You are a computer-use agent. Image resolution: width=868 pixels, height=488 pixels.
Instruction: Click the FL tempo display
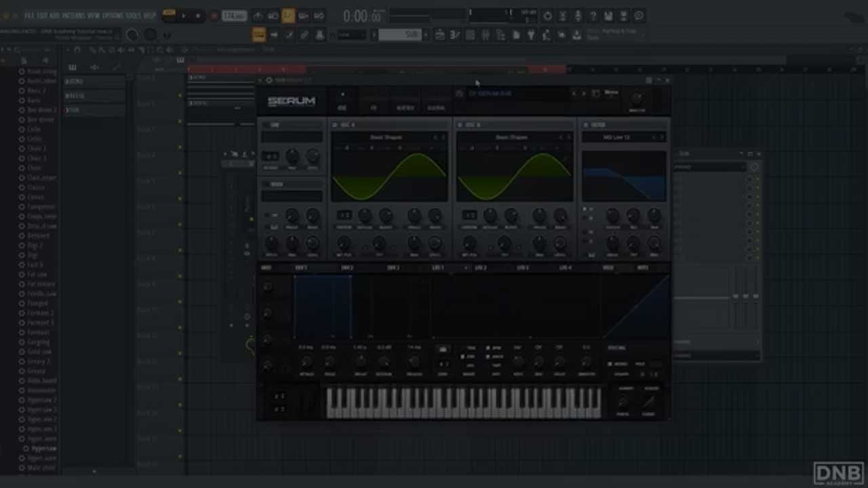[234, 16]
